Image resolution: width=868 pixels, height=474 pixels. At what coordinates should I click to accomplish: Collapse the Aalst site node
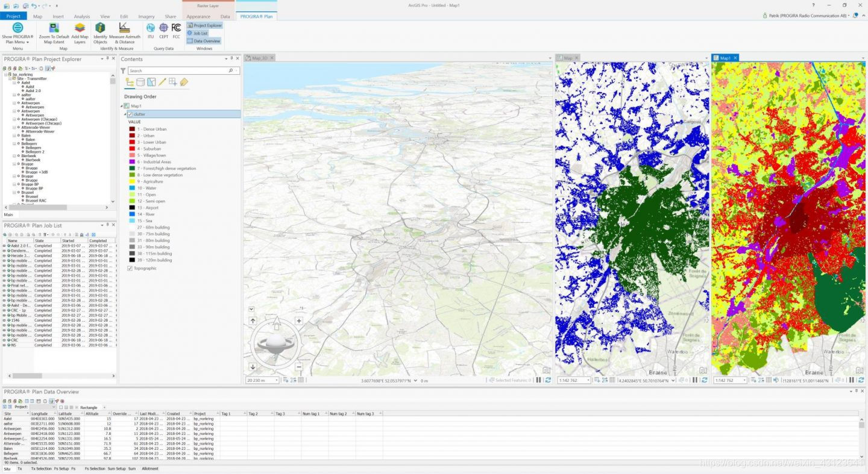pyautogui.click(x=14, y=83)
